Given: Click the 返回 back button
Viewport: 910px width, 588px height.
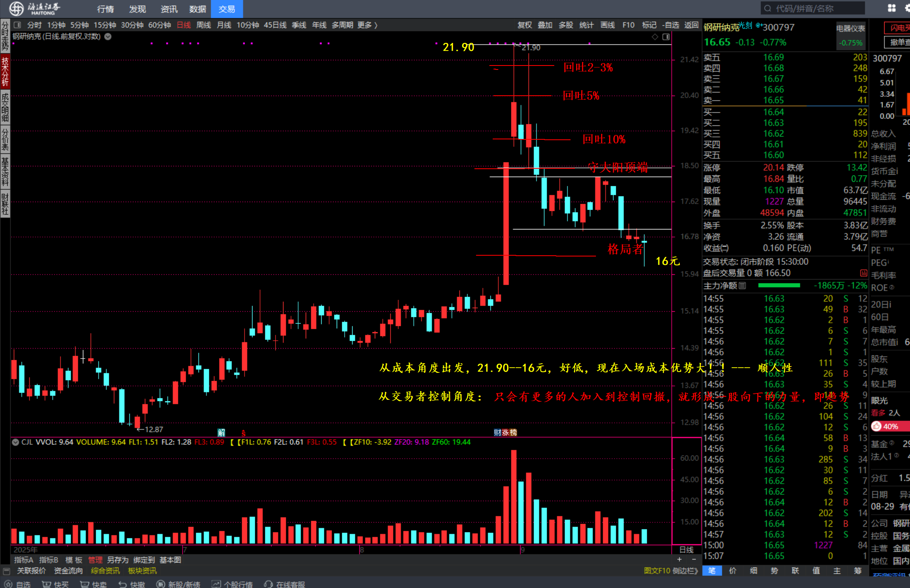Looking at the screenshot, I should (691, 25).
